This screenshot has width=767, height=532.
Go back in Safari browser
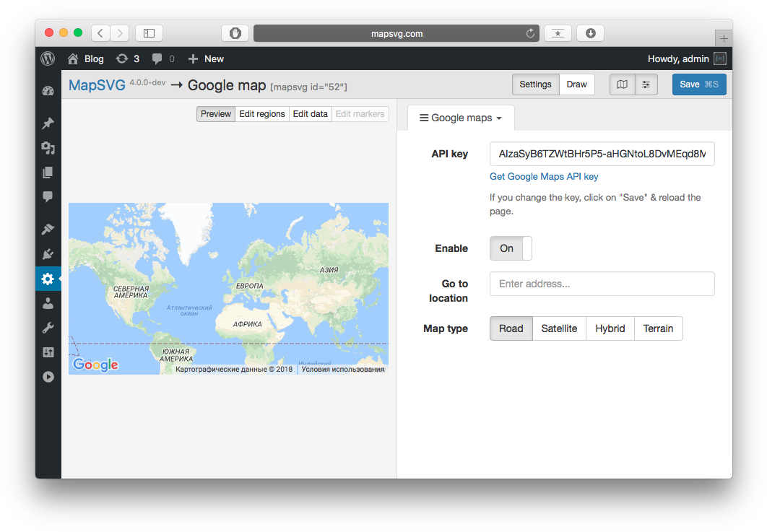100,33
